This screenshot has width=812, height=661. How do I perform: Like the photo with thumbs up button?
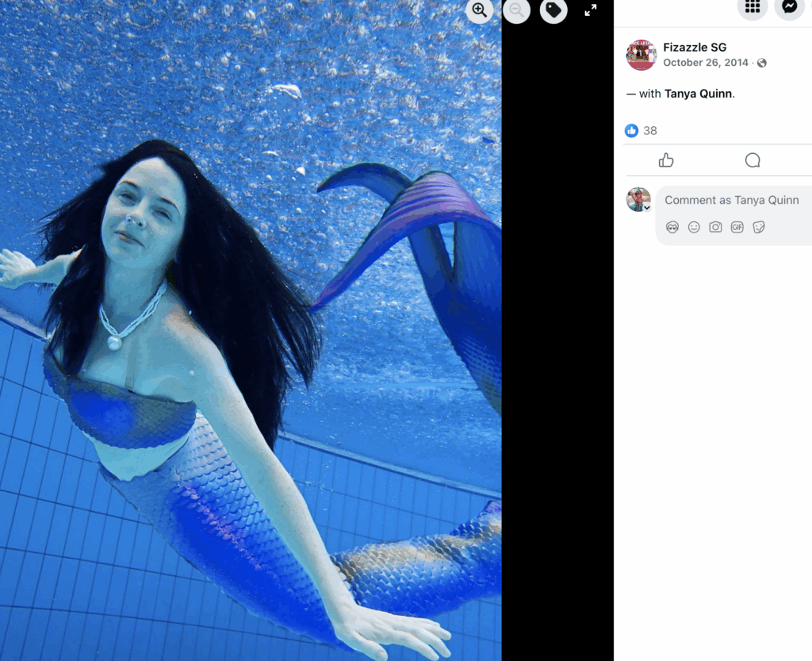pos(666,160)
